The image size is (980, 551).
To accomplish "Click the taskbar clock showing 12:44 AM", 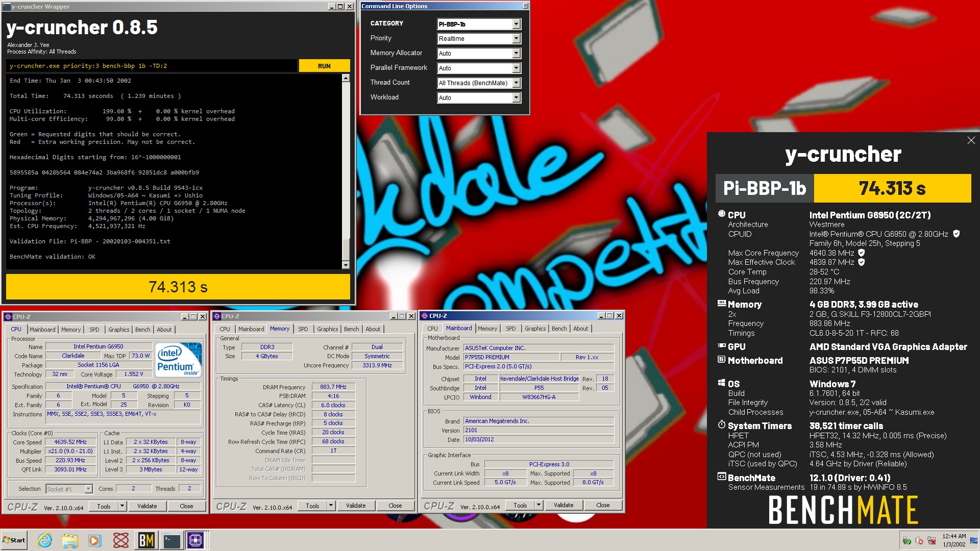I will click(954, 540).
